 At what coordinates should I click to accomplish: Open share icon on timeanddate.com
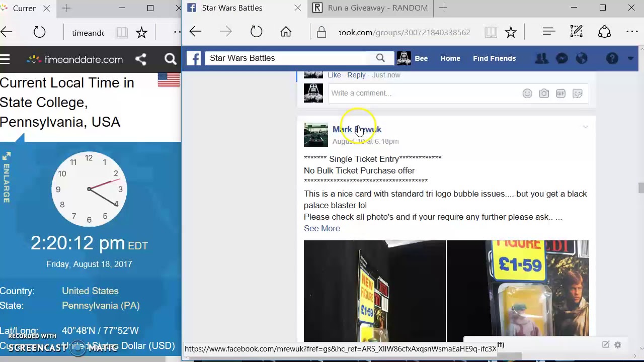[x=141, y=59]
